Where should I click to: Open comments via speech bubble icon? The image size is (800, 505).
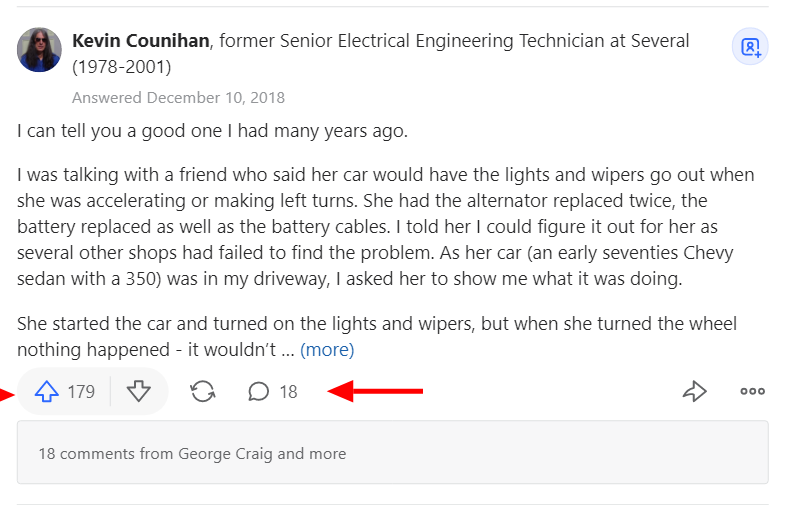(258, 392)
